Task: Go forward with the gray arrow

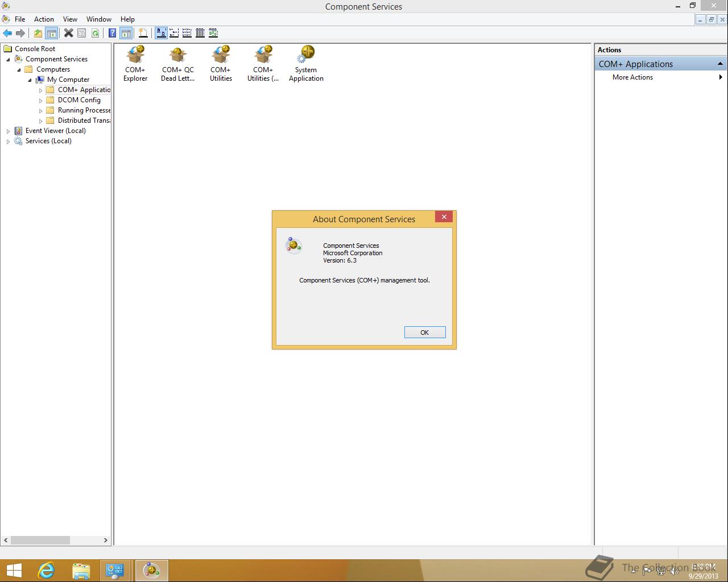Action: pos(20,33)
